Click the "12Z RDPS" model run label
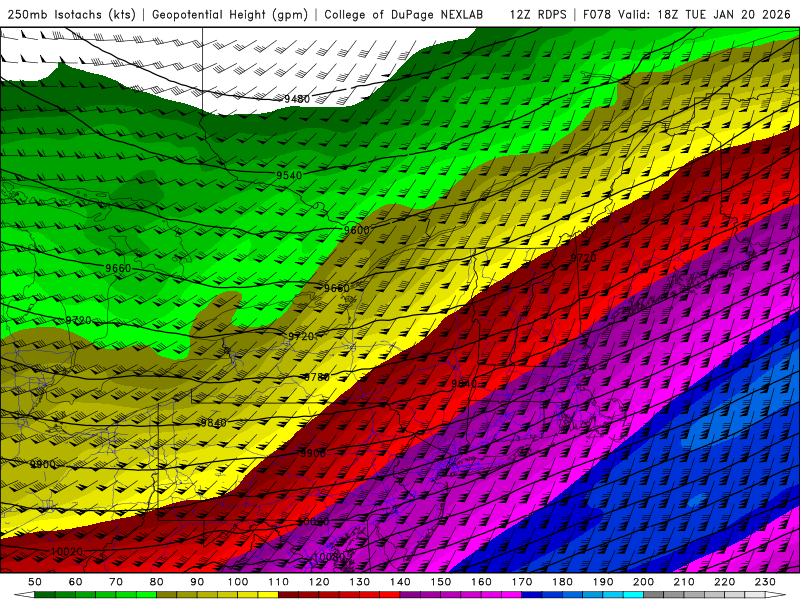800x600 pixels. click(x=538, y=14)
